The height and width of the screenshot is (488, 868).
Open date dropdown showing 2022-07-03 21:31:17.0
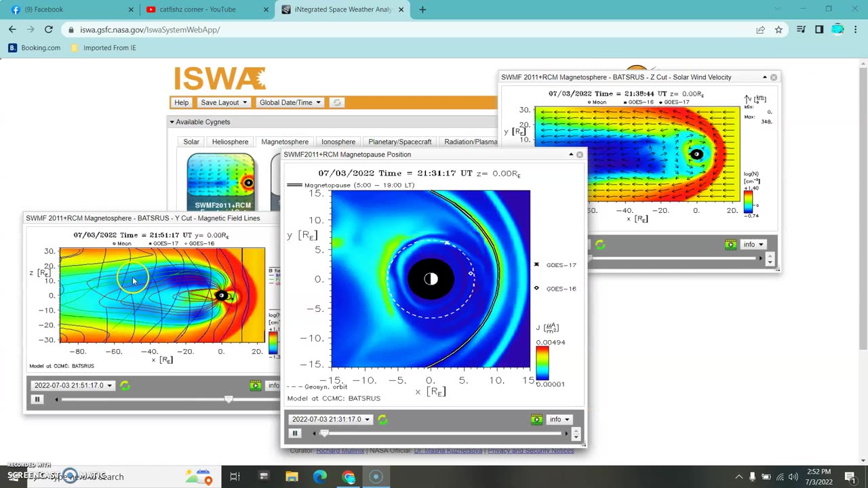click(331, 420)
